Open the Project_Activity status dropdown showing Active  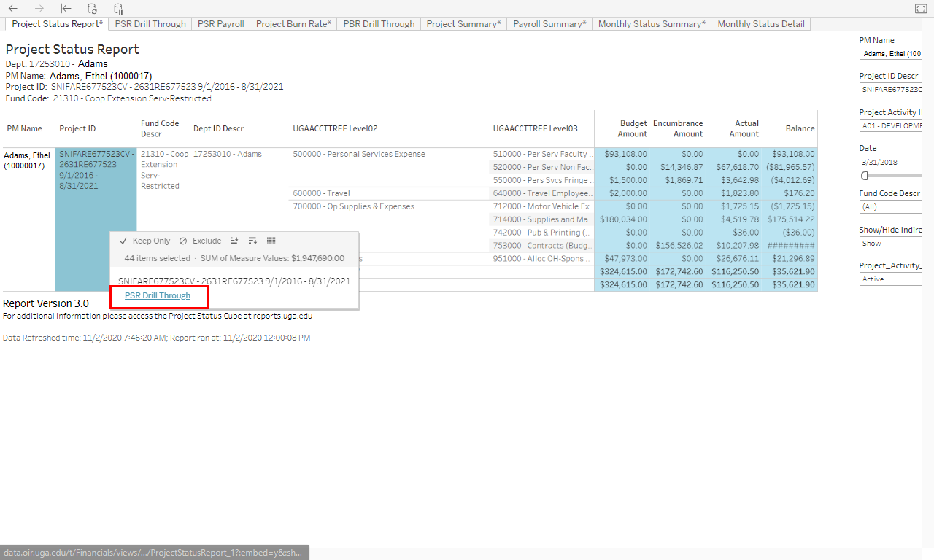coord(891,279)
